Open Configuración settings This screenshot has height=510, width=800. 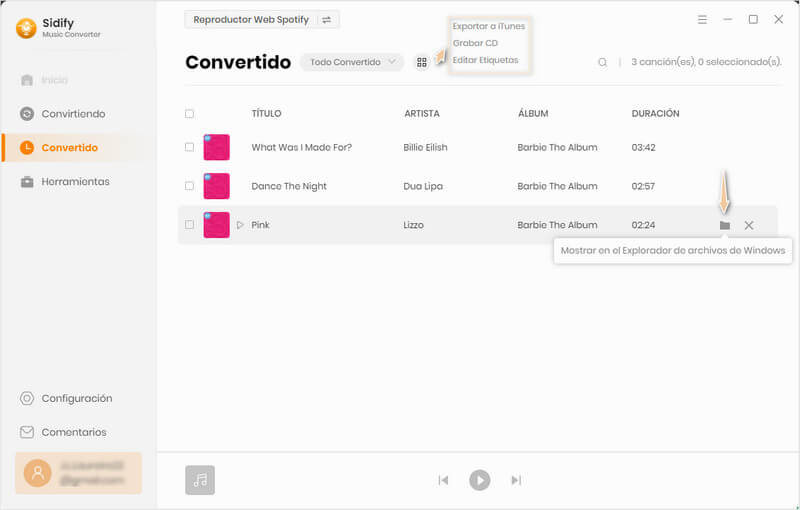66,398
